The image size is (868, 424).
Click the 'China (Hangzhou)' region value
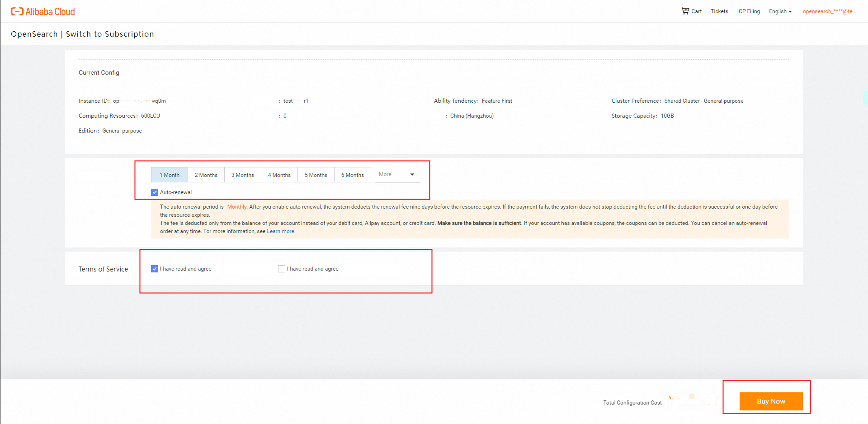coord(472,116)
